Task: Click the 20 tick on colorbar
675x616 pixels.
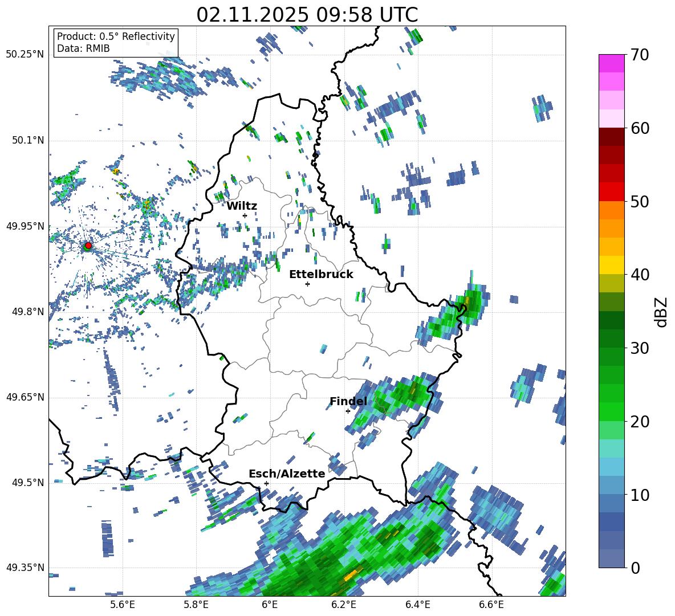Action: [640, 422]
